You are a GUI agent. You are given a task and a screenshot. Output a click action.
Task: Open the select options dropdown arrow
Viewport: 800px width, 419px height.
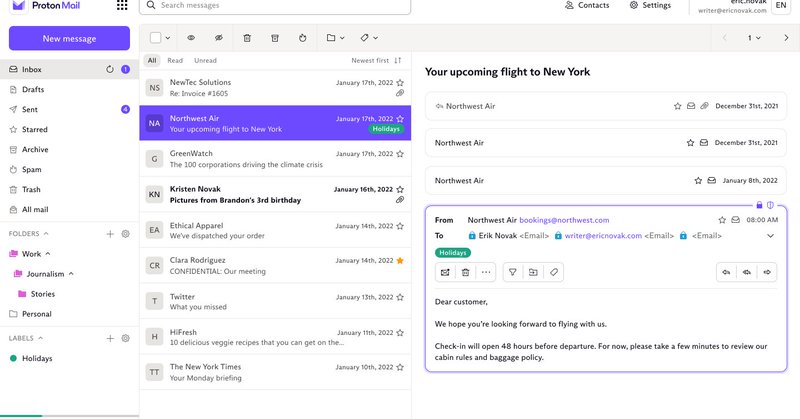tap(168, 38)
